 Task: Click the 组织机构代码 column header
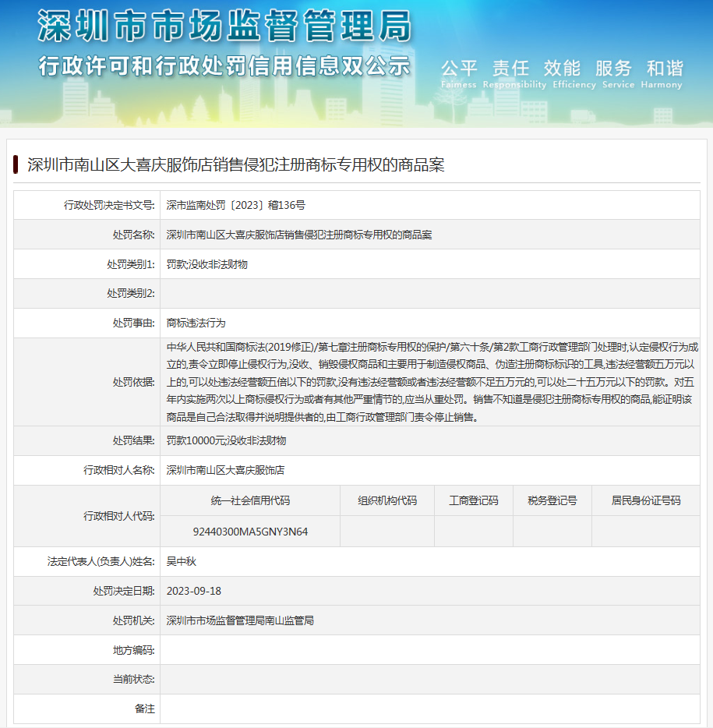click(387, 500)
